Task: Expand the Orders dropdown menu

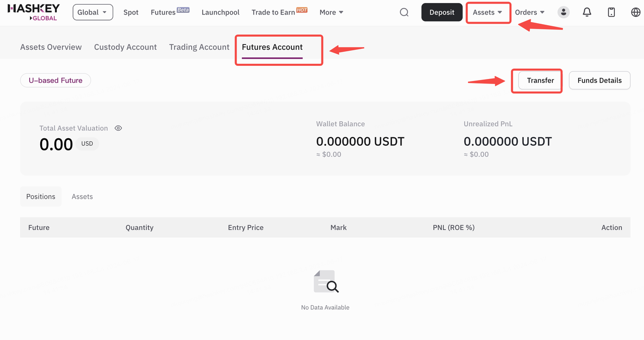Action: coord(530,12)
